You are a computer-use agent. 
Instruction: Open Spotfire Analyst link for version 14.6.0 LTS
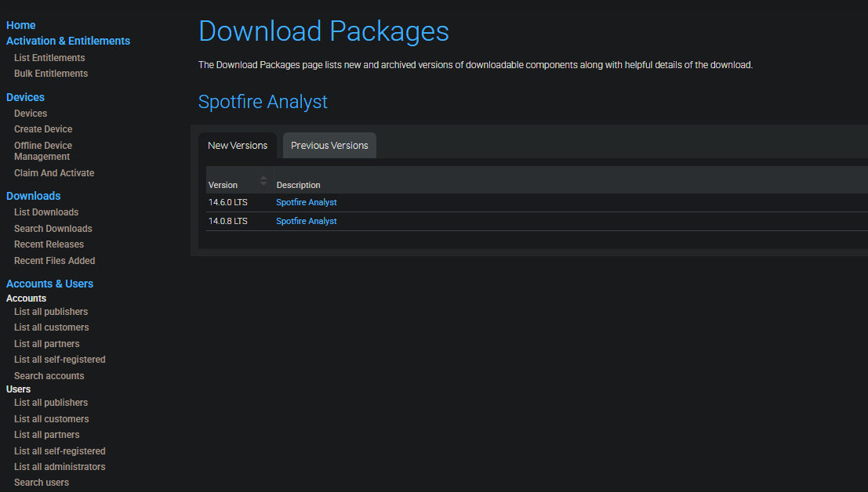[x=306, y=203]
